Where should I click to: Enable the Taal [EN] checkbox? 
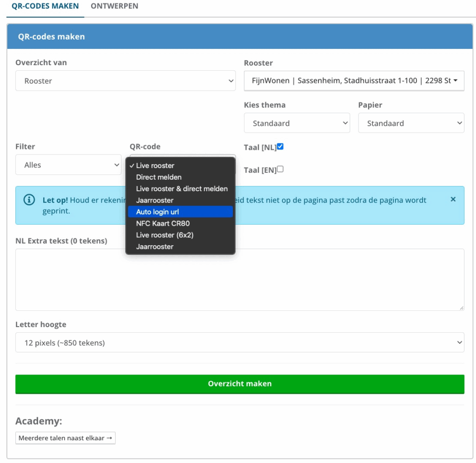(280, 169)
